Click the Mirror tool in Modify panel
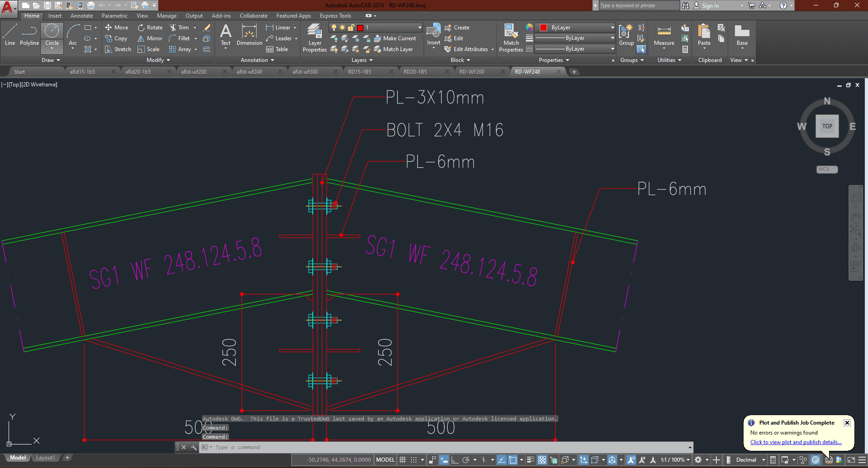This screenshot has width=868, height=468. 150,38
